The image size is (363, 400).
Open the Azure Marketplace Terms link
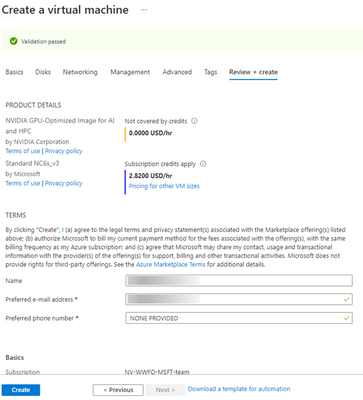tap(171, 264)
